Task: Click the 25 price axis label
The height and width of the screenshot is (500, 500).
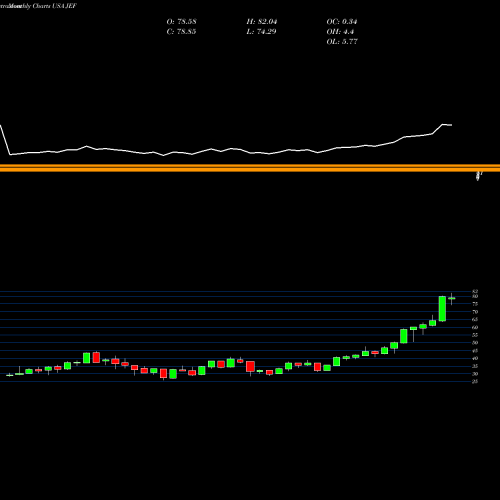Action: coord(475,382)
